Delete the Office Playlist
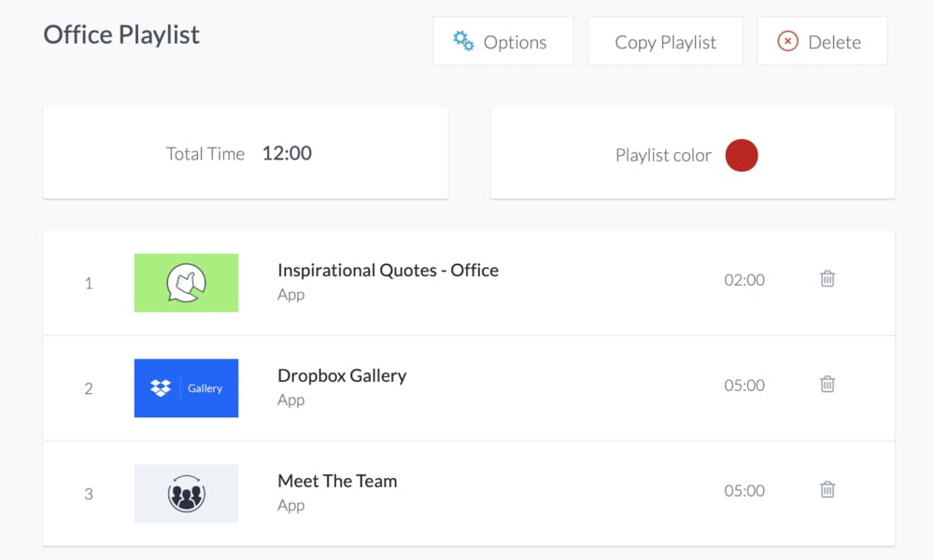Viewport: 934px width, 560px height. [x=822, y=41]
